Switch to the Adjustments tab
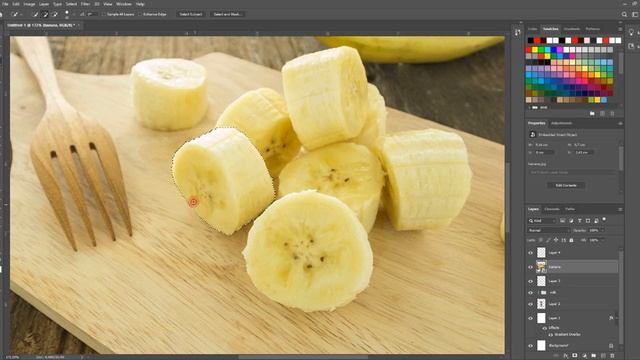 point(562,123)
